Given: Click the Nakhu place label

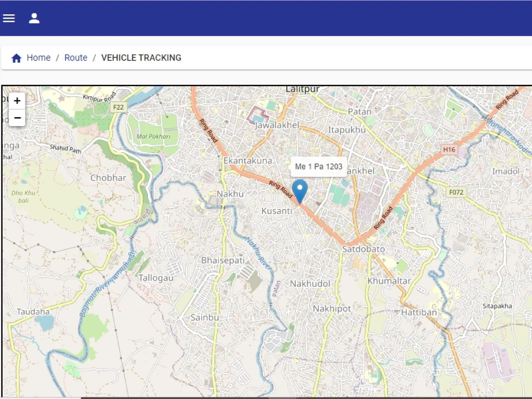Looking at the screenshot, I should [x=230, y=194].
